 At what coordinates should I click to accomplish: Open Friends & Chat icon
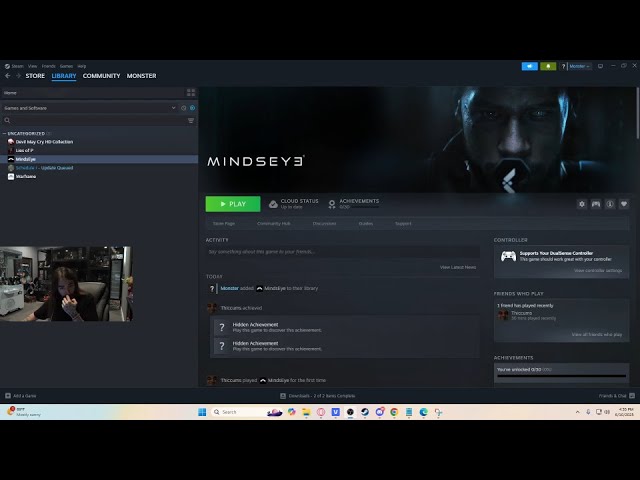[x=632, y=396]
